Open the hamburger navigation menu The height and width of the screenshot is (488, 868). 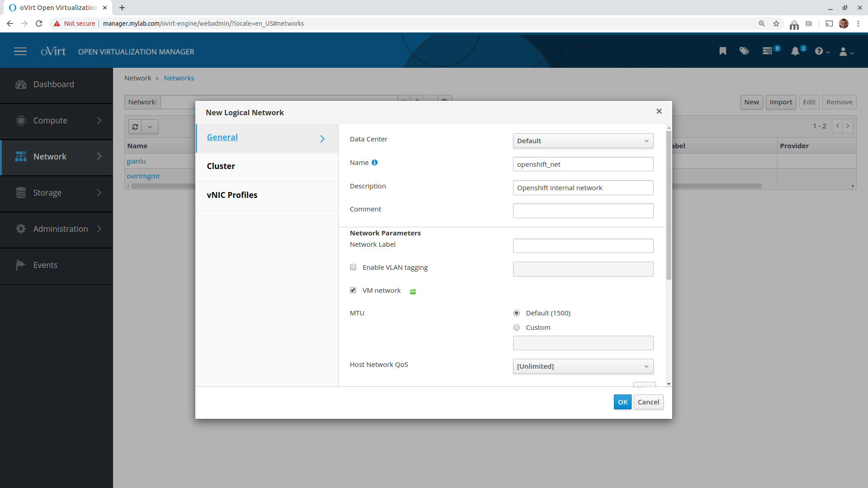tap(20, 52)
